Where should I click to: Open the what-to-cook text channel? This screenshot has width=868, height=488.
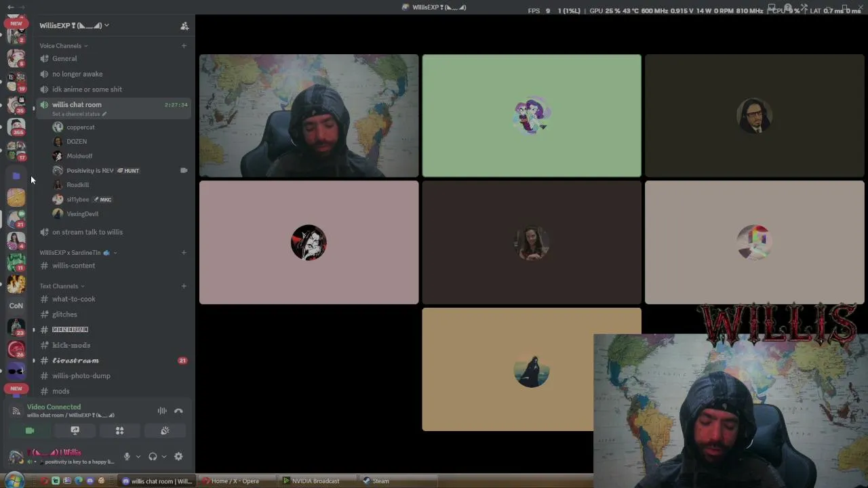[114, 299]
